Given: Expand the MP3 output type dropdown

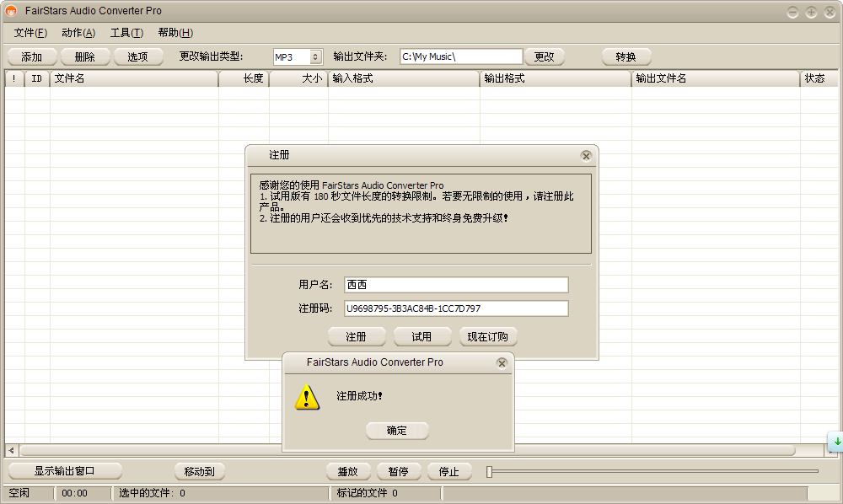Looking at the screenshot, I should pyautogui.click(x=315, y=57).
